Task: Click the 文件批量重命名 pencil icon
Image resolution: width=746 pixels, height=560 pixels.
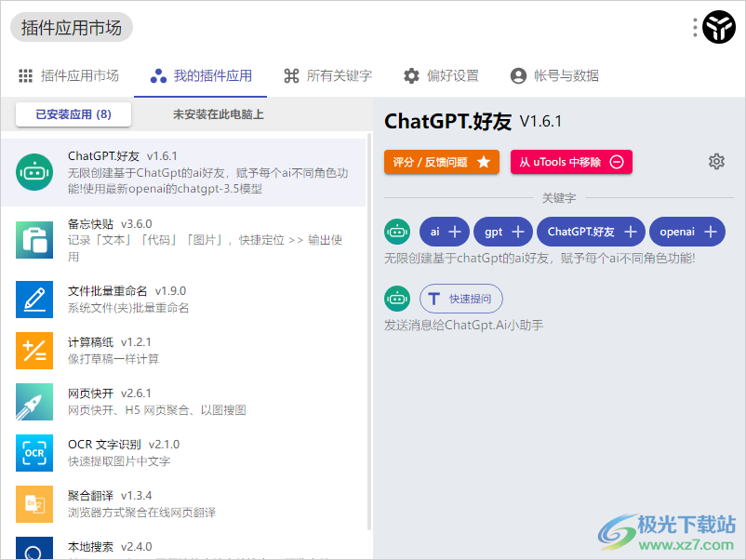Action: 34,300
